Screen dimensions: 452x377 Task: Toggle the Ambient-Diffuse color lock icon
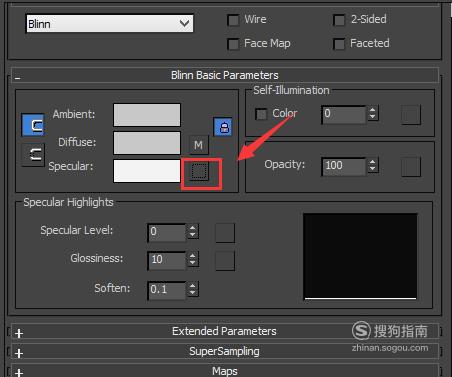click(x=33, y=125)
